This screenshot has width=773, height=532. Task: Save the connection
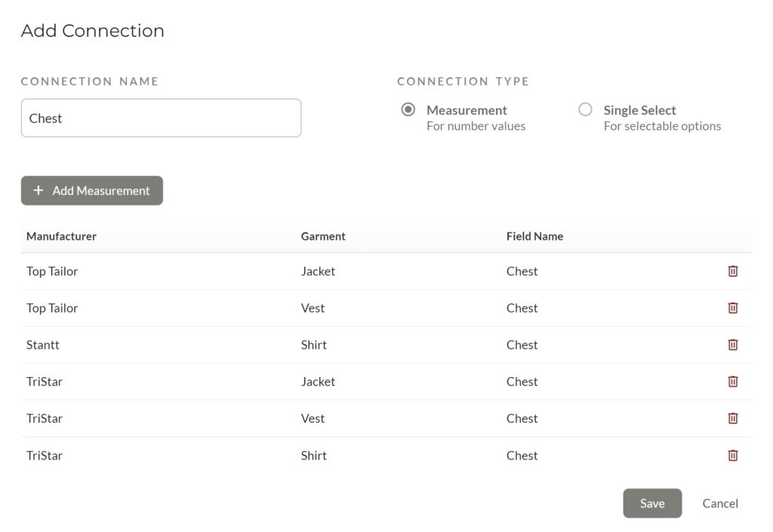click(x=652, y=503)
